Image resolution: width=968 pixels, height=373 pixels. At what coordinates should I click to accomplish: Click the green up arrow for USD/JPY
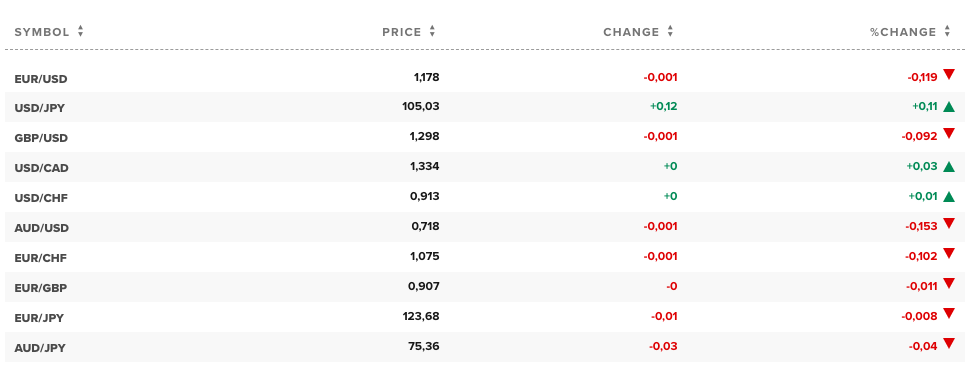click(949, 106)
